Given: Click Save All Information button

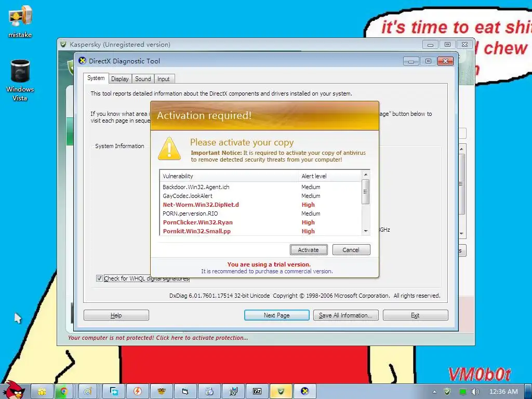Looking at the screenshot, I should tap(345, 315).
